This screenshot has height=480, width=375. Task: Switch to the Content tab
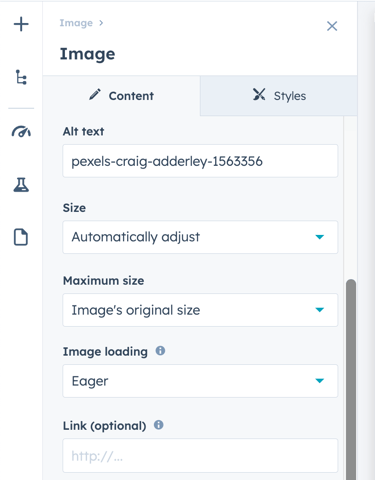point(121,96)
